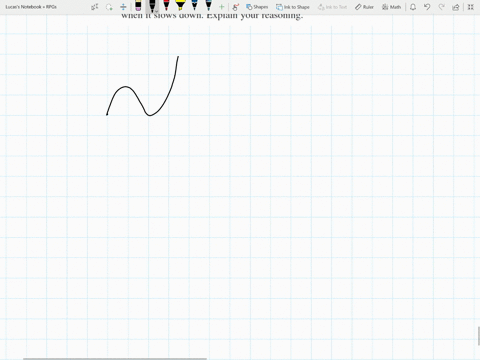Select the red pen
Viewport: 480px width, 360px height.
coord(166,5)
